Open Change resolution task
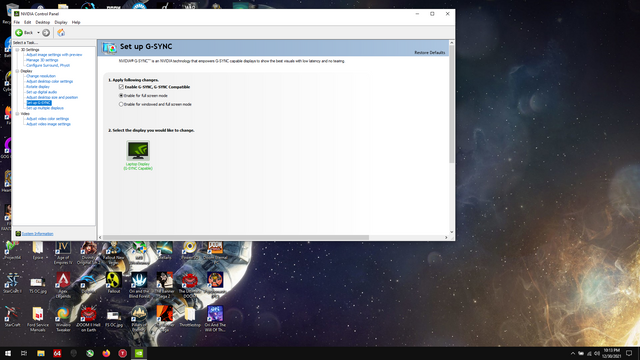This screenshot has height=360, width=640. pos(41,76)
